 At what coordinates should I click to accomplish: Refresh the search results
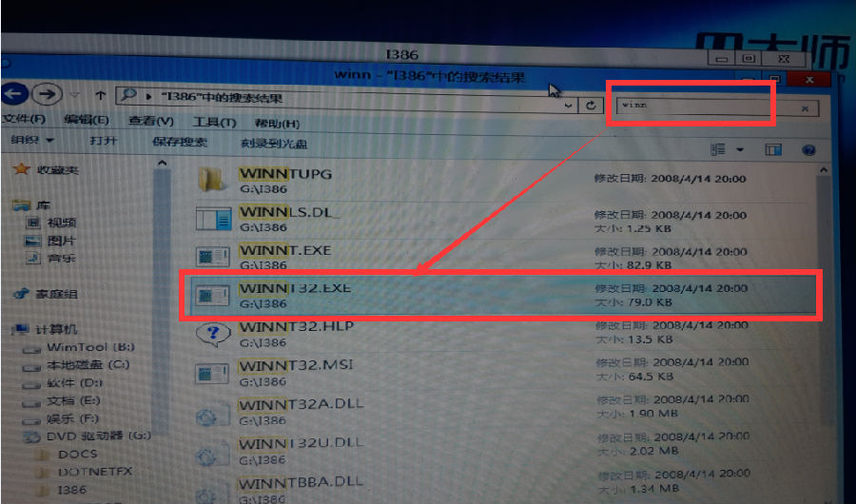tap(593, 106)
